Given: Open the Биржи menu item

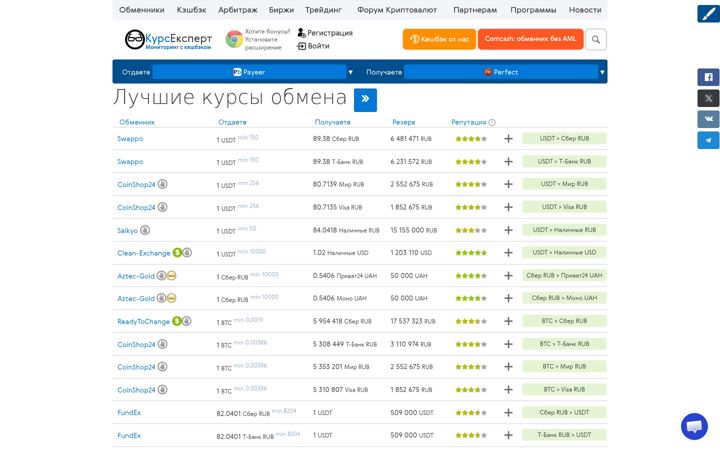Looking at the screenshot, I should pos(281,10).
